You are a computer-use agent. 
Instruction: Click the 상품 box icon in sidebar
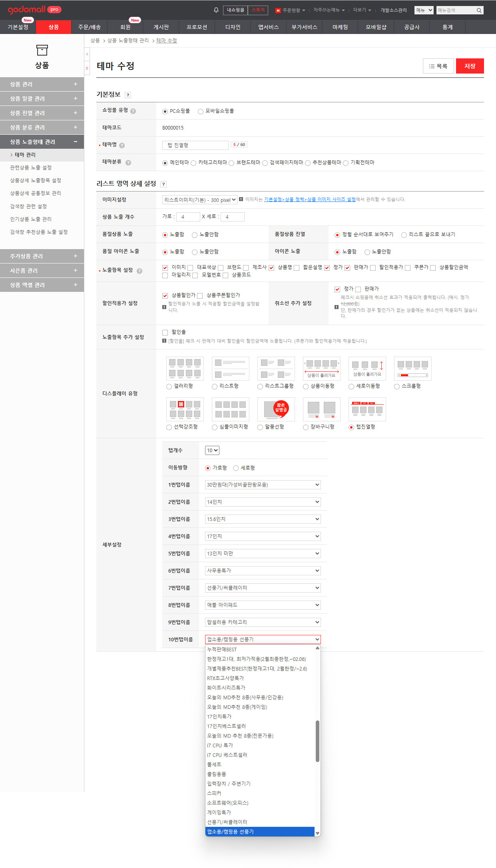(42, 50)
